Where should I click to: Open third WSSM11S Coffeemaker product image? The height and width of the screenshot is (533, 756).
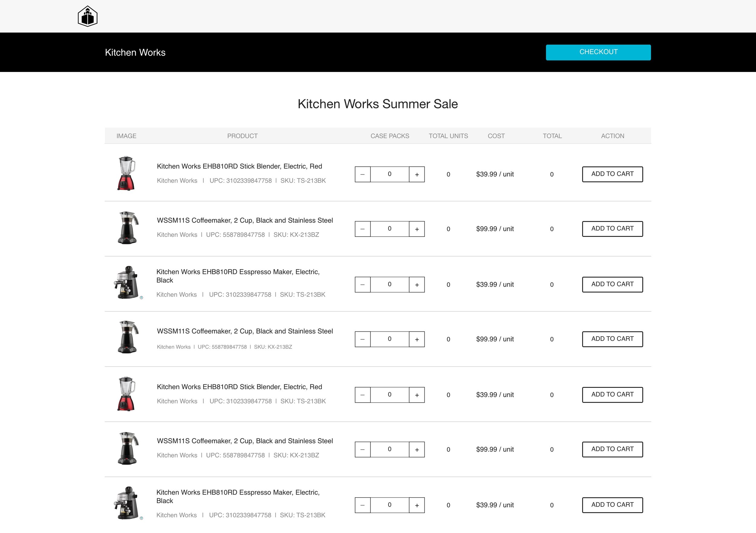(x=128, y=448)
